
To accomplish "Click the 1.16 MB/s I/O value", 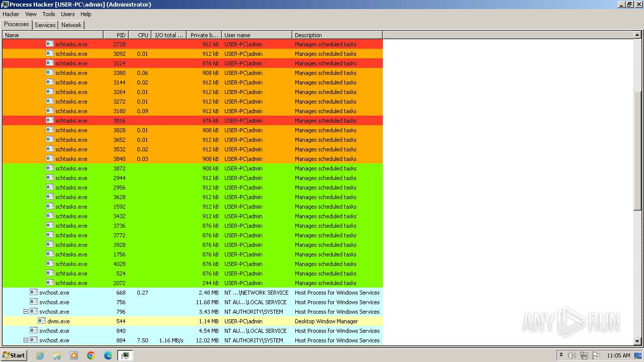I will (x=171, y=340).
